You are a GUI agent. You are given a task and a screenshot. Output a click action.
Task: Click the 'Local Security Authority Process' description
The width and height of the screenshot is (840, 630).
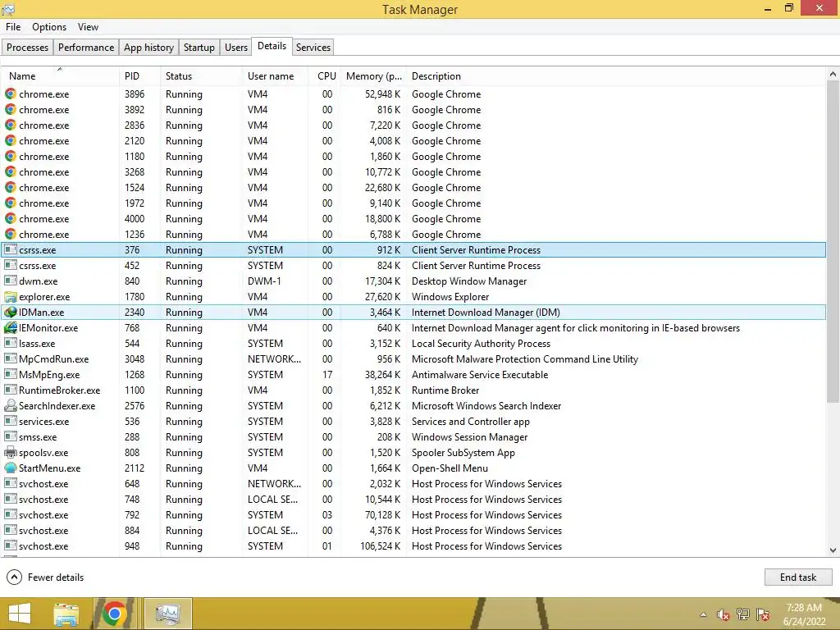(x=481, y=344)
